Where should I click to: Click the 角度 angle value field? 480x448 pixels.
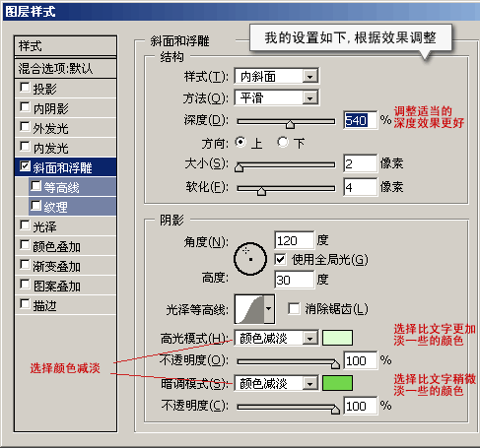(x=295, y=240)
